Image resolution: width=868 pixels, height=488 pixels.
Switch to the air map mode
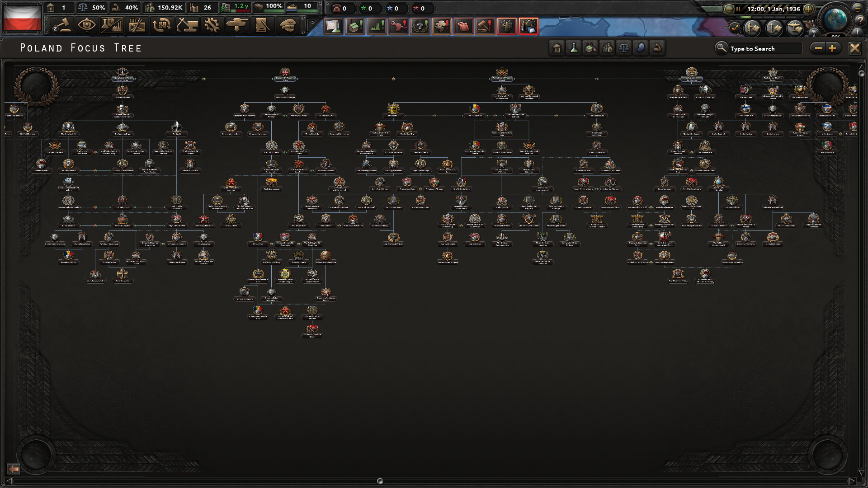[x=794, y=28]
